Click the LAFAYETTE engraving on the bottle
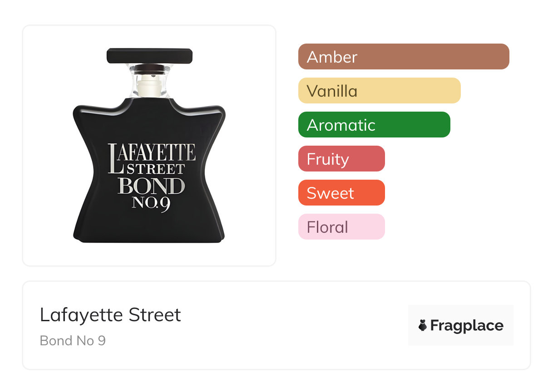 coord(152,153)
